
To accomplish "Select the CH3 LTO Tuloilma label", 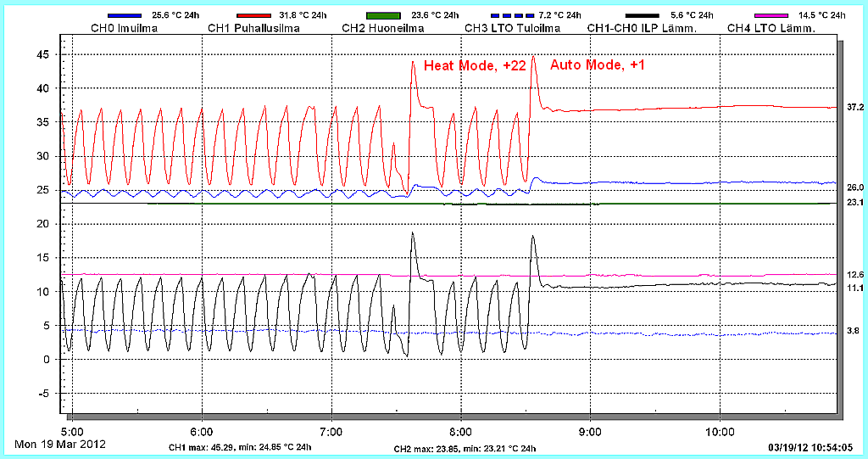I will pyautogui.click(x=512, y=28).
